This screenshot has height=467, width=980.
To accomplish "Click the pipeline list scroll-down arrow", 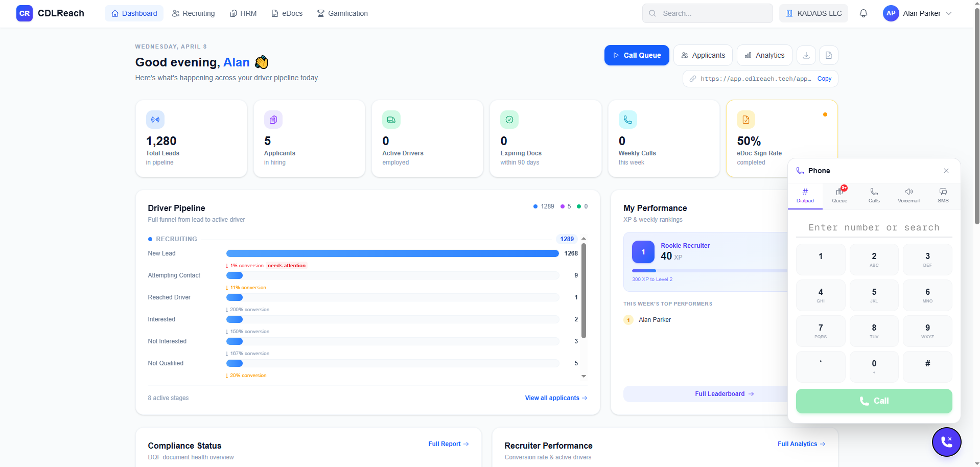I will pos(584,376).
